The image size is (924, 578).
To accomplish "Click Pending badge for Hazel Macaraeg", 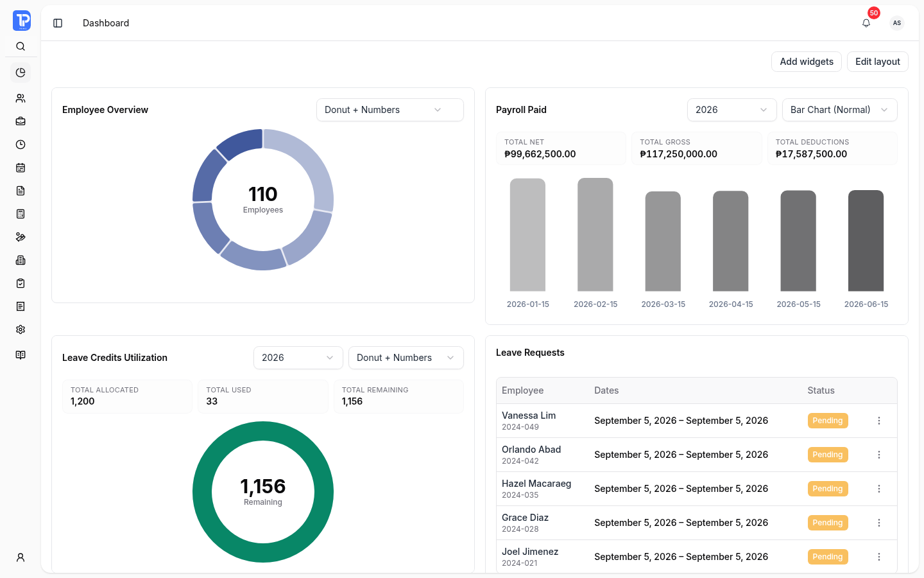I will [x=828, y=489].
